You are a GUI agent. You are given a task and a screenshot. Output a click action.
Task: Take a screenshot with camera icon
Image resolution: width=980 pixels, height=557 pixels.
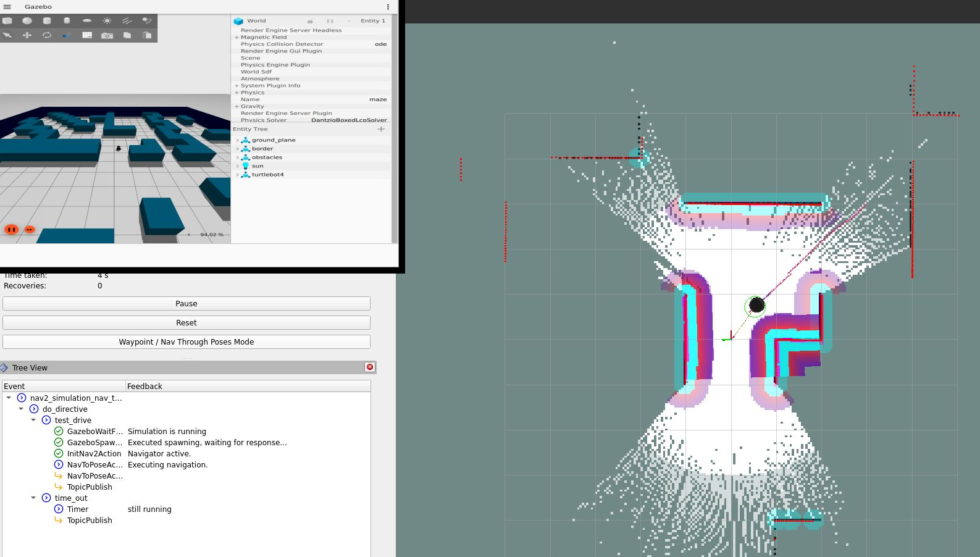(107, 35)
